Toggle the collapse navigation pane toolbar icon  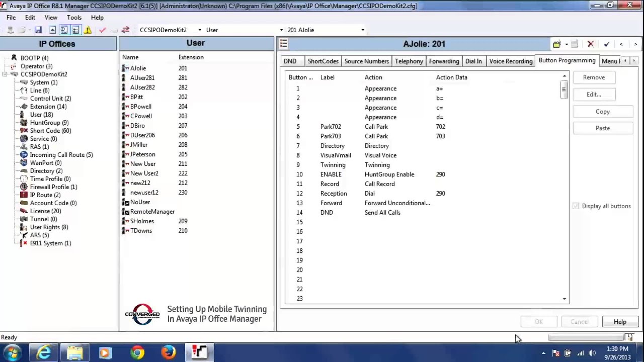tap(52, 30)
